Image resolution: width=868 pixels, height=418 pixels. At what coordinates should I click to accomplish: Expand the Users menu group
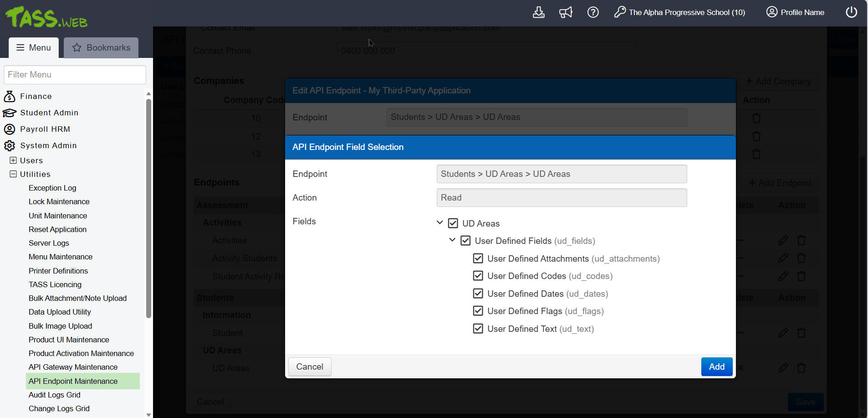pyautogui.click(x=13, y=160)
